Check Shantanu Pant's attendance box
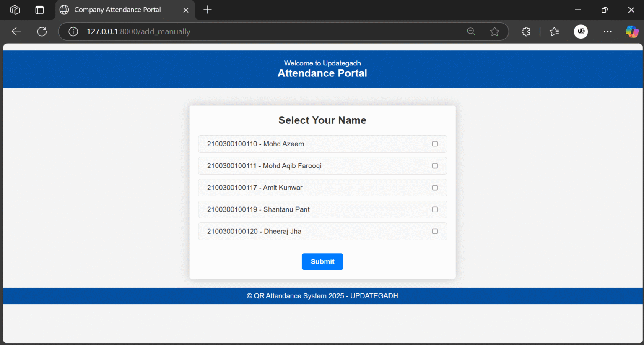 435,209
